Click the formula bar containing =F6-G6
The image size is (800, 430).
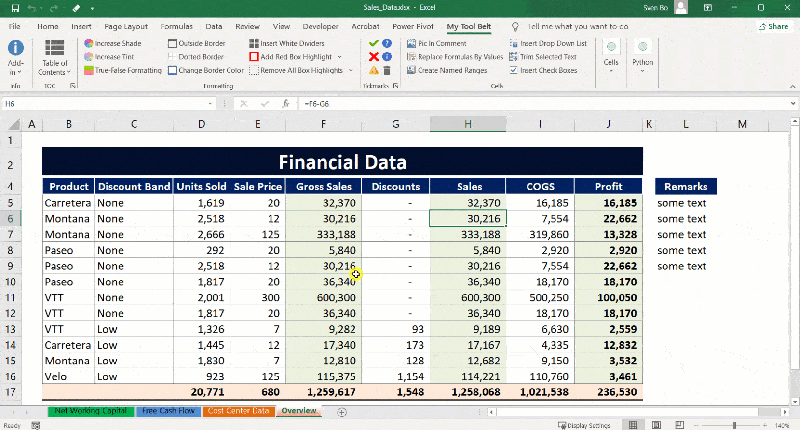(543, 104)
